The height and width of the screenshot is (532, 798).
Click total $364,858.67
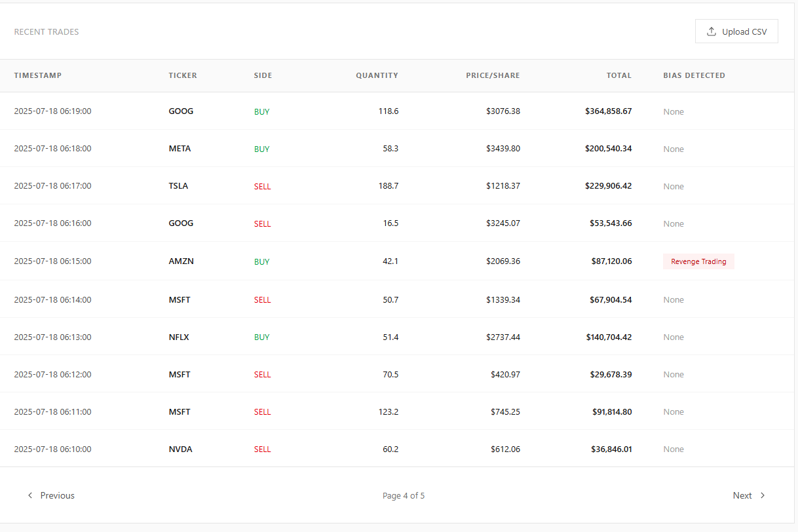click(609, 111)
